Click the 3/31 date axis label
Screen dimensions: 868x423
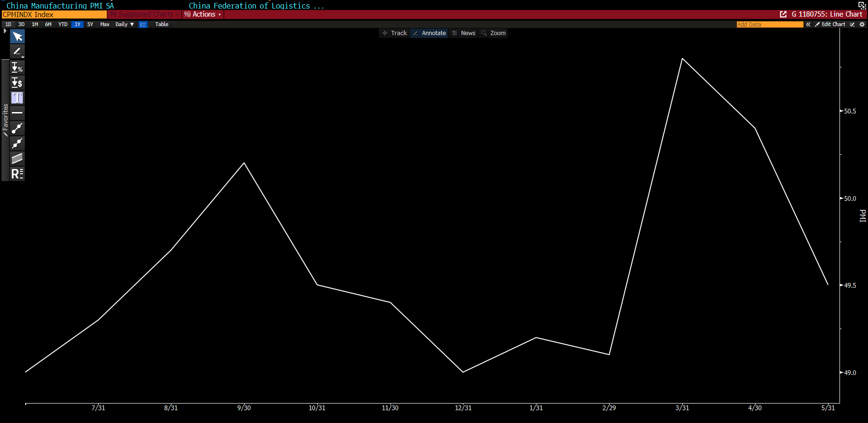(682, 408)
